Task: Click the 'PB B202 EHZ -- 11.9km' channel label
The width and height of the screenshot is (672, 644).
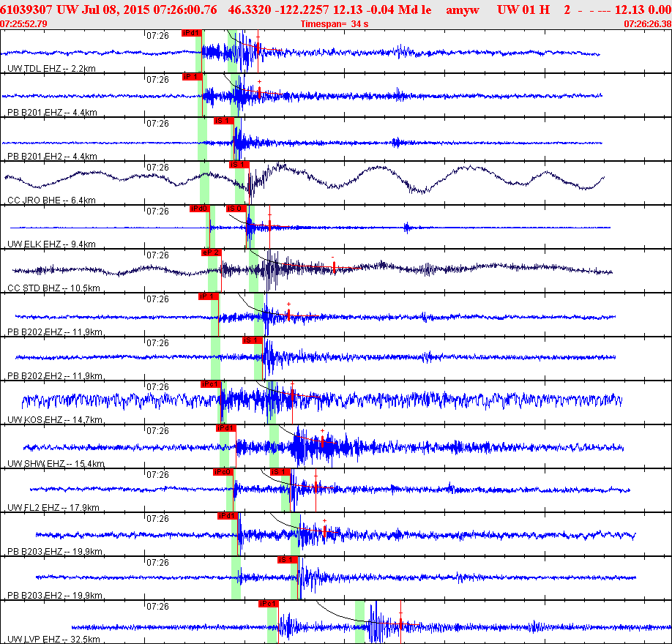Action: coord(55,332)
